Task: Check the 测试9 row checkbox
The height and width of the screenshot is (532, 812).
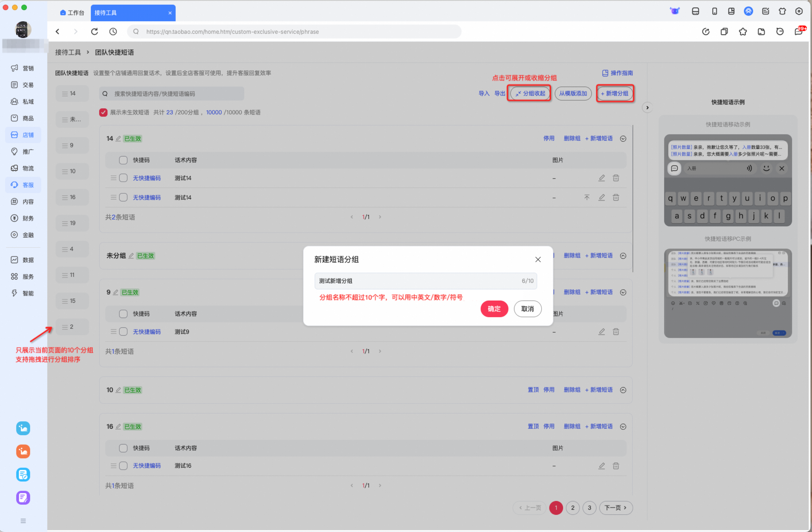Action: tap(123, 332)
